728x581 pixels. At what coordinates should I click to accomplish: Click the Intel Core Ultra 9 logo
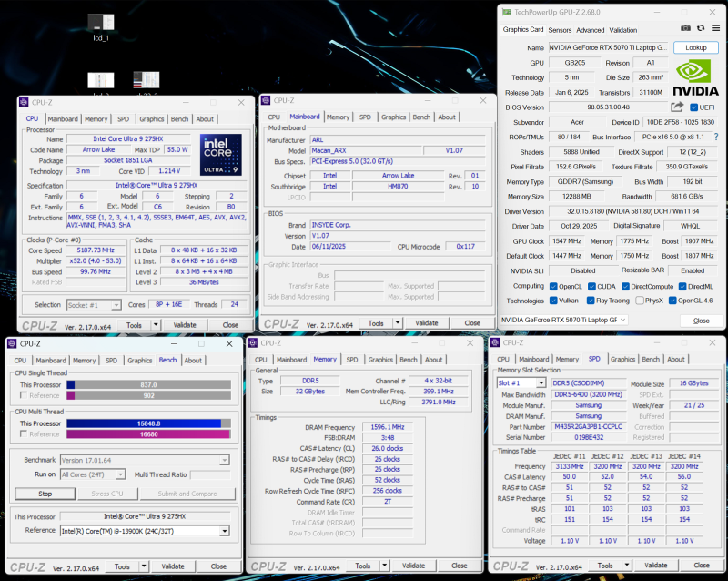click(221, 155)
